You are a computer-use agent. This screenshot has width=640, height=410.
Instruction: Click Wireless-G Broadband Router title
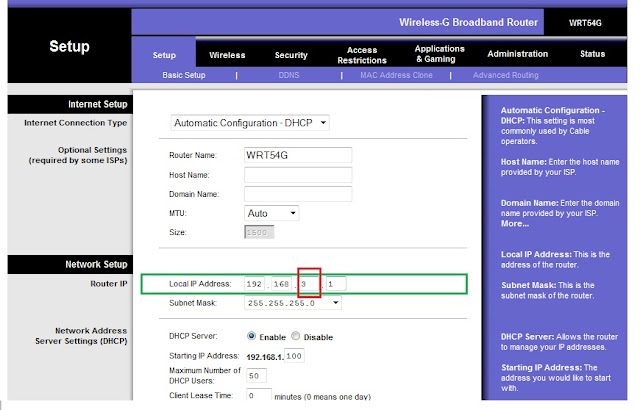pos(468,22)
